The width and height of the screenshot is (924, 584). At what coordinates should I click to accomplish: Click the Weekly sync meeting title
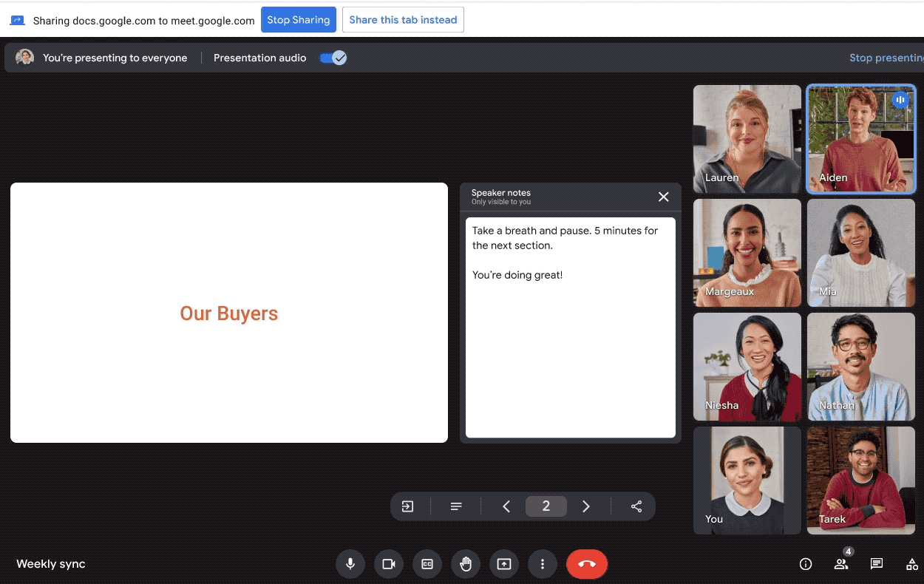coord(51,564)
